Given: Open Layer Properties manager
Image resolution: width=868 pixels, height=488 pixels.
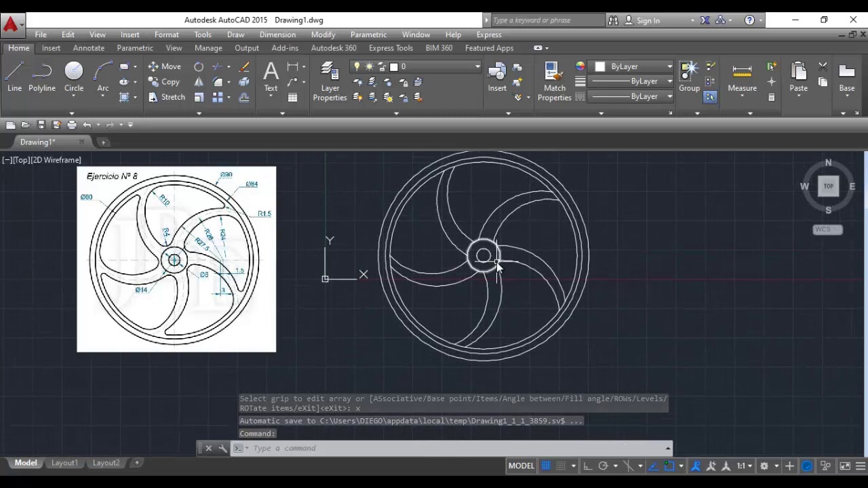Looking at the screenshot, I should coord(330,81).
